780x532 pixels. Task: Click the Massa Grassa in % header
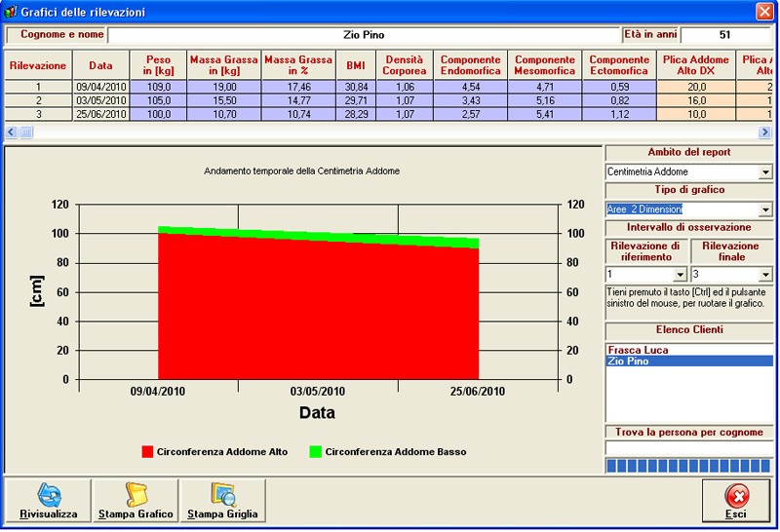click(x=298, y=65)
